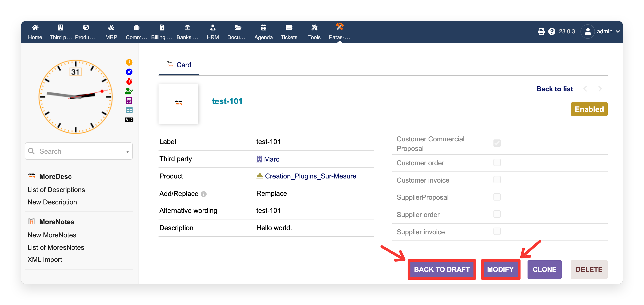Open List of MoresNotes
Viewport: 644px width, 305px height.
[56, 247]
